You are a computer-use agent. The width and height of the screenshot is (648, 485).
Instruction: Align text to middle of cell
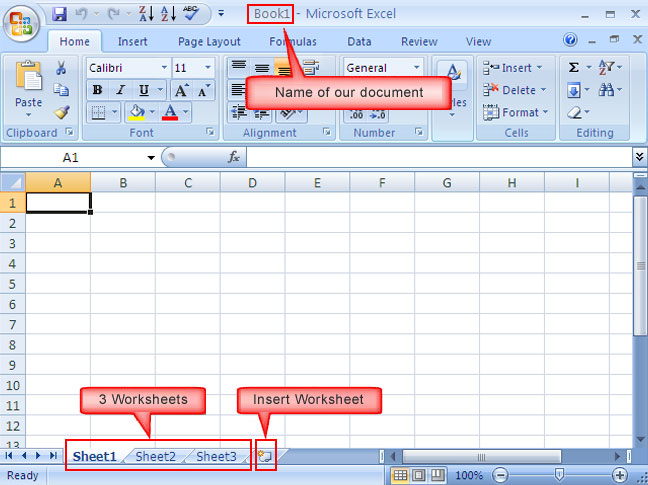pos(262,67)
